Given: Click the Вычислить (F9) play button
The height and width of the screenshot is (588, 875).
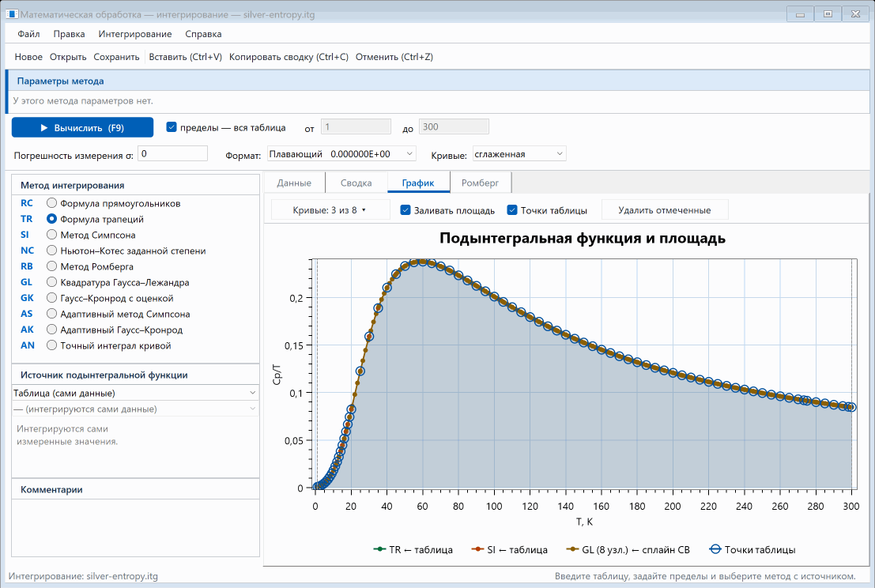Looking at the screenshot, I should click(82, 128).
